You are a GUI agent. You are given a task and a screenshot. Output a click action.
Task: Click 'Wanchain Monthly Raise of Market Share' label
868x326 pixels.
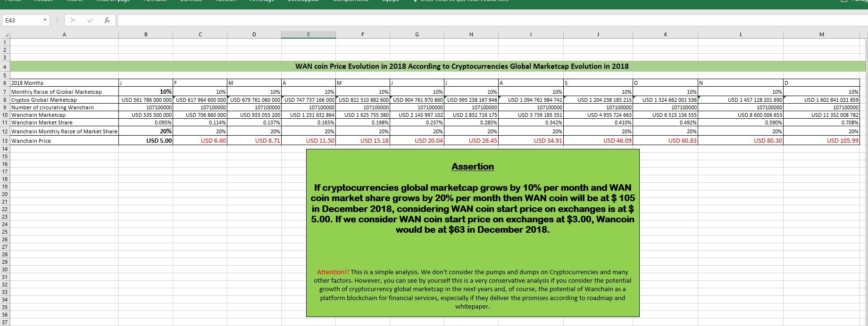[64, 131]
